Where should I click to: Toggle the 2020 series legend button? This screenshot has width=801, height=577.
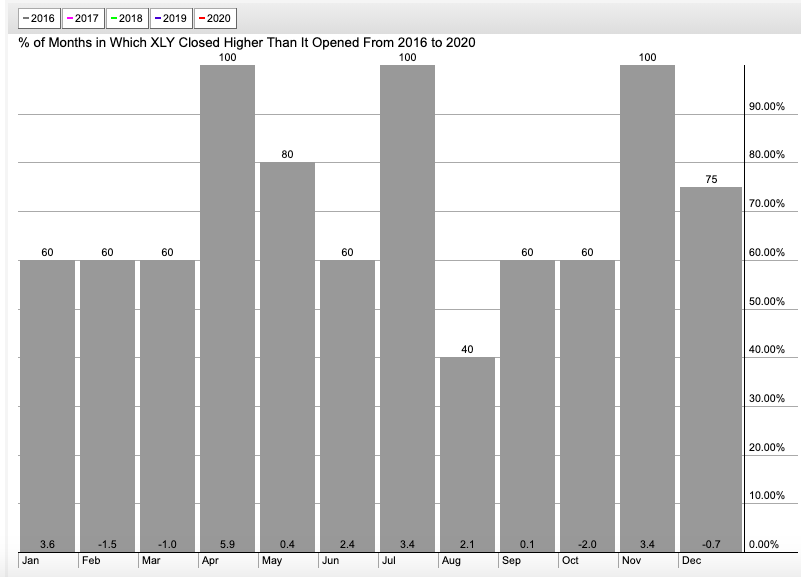point(215,18)
